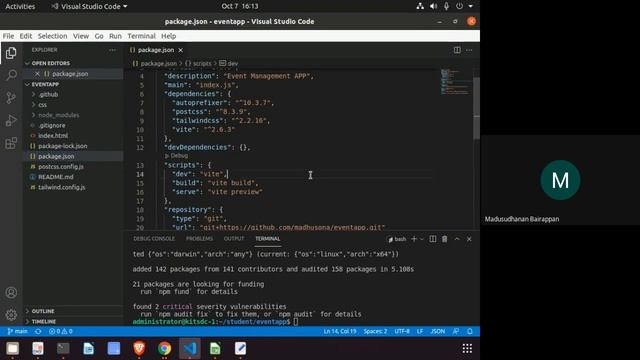Click the Debug code lens above scripts
Viewport: 640px width, 360px height.
pos(177,156)
